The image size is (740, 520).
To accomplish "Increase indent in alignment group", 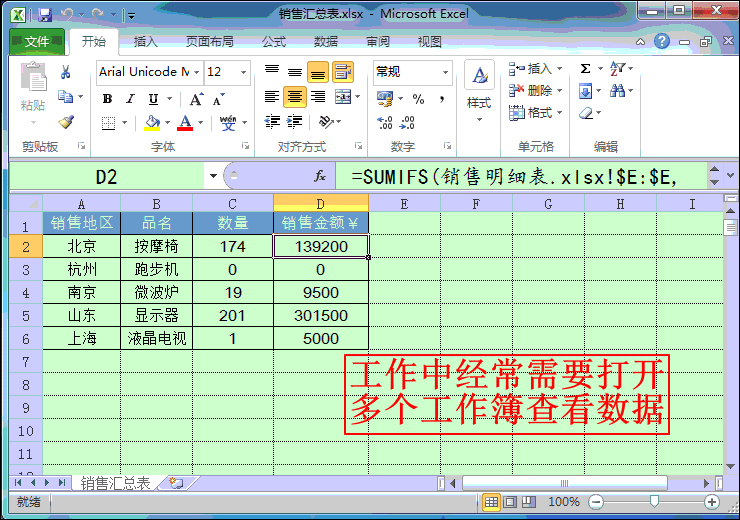I will pos(295,122).
